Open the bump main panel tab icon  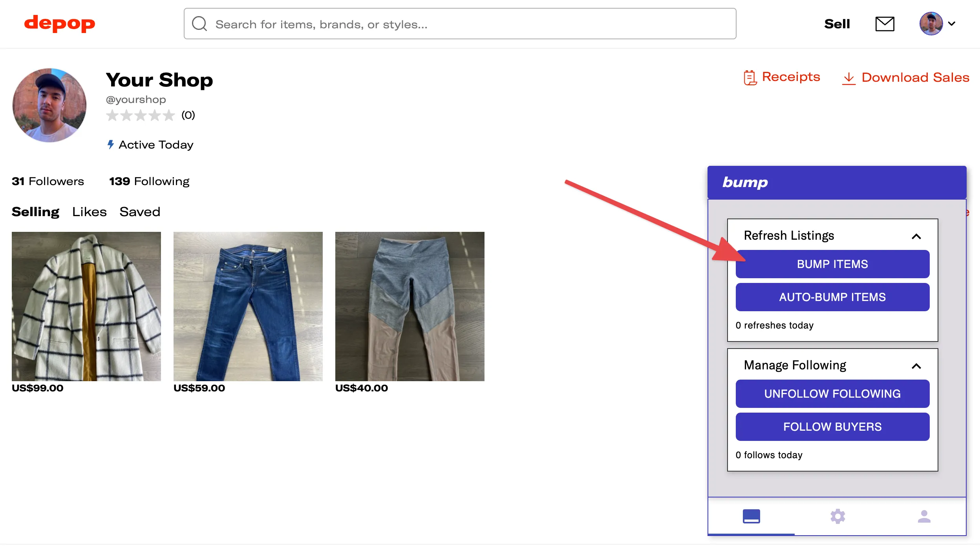pos(751,516)
